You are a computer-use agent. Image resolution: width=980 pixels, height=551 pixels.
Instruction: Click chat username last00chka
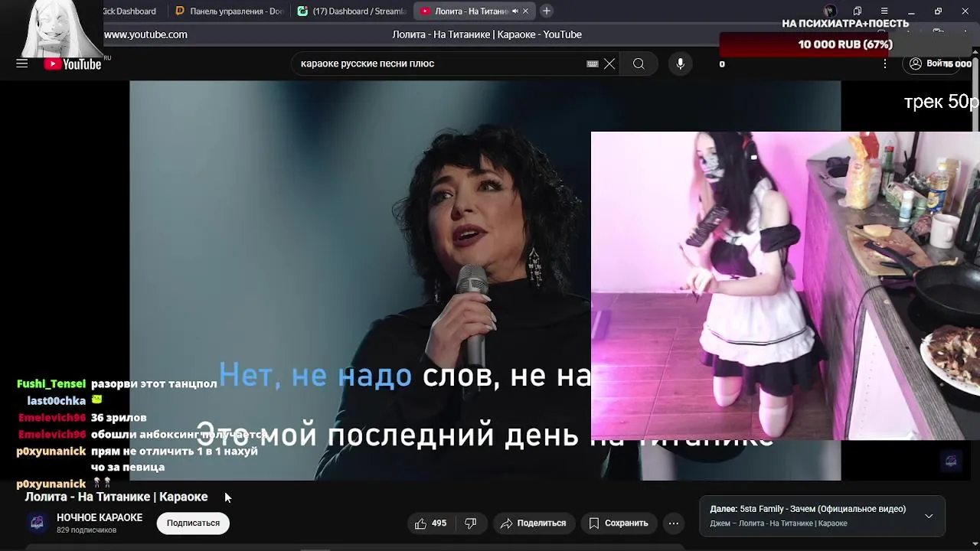pyautogui.click(x=57, y=401)
